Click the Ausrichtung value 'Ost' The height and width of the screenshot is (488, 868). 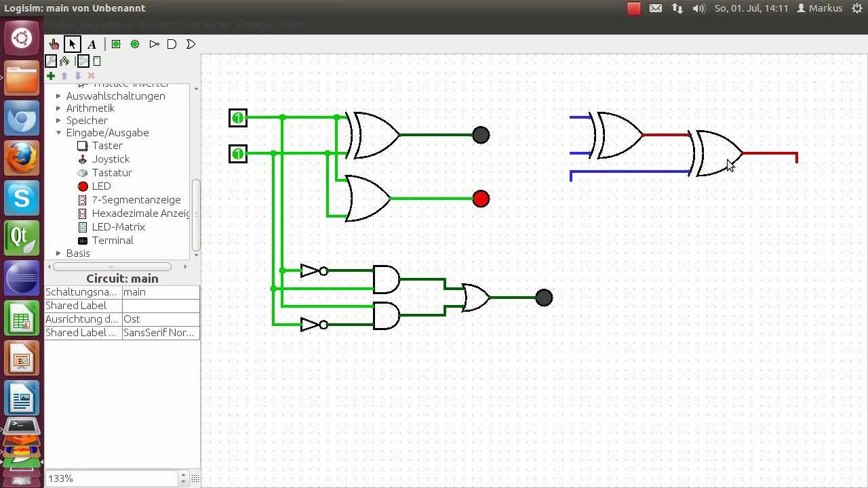161,319
